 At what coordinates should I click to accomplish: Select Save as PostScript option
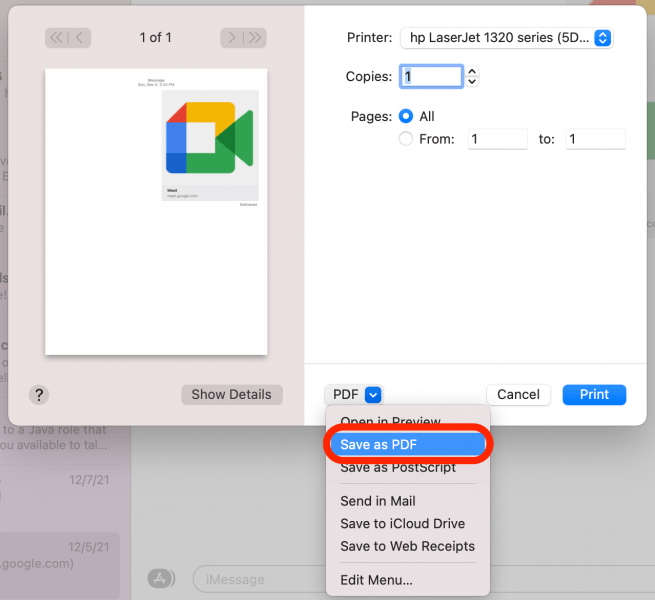click(x=397, y=467)
